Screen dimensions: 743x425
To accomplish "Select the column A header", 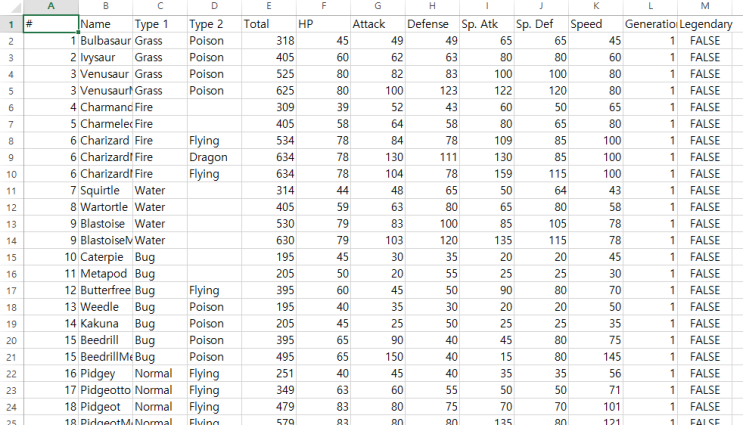I will pyautogui.click(x=50, y=6).
